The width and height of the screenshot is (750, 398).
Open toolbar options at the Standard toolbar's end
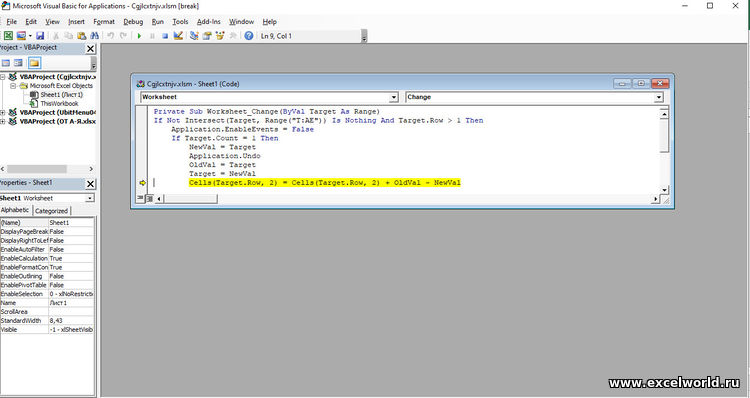coord(364,36)
